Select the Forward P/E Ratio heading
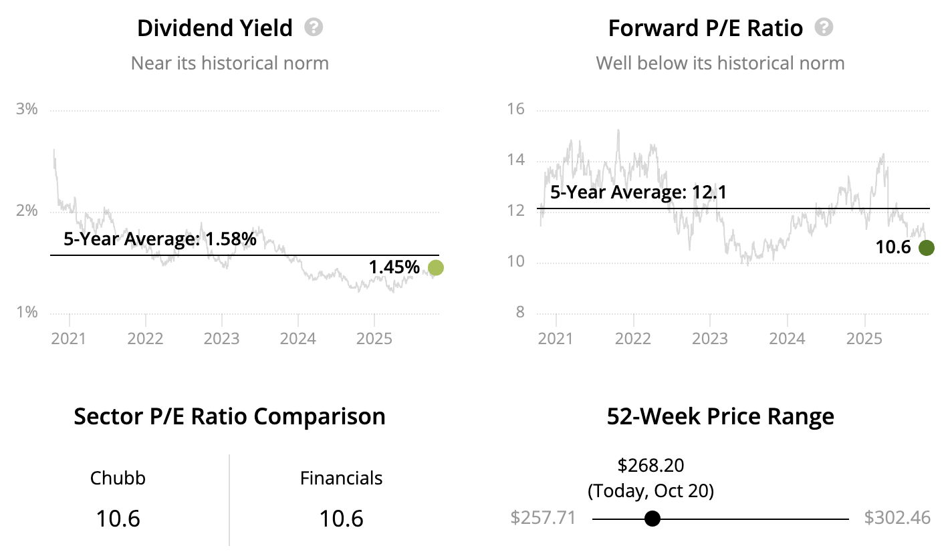Screen dimensions: 952x560 pos(705,28)
